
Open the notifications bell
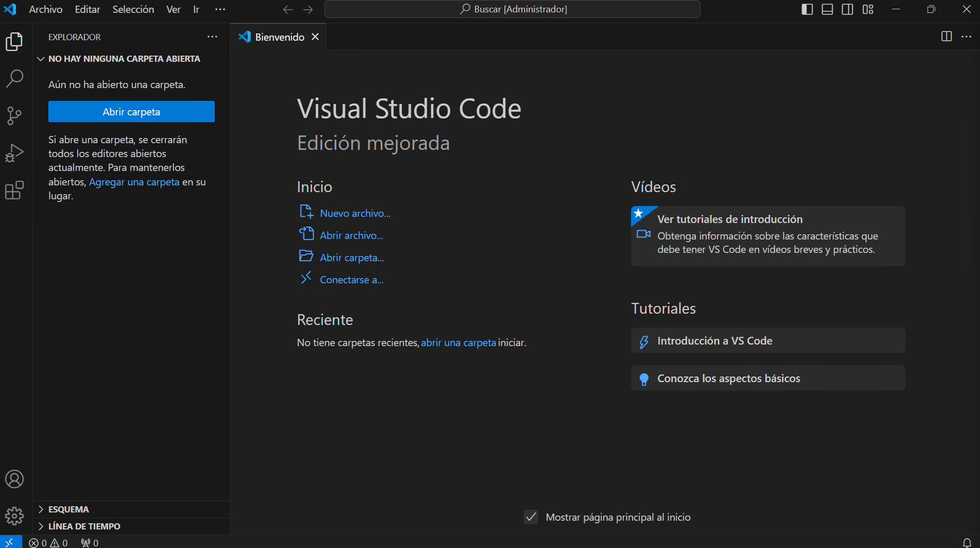pos(967,543)
